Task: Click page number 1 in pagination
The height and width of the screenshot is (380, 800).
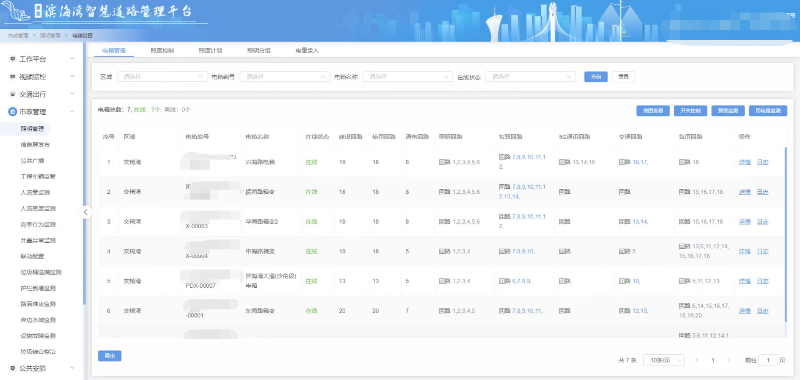Action: point(713,360)
